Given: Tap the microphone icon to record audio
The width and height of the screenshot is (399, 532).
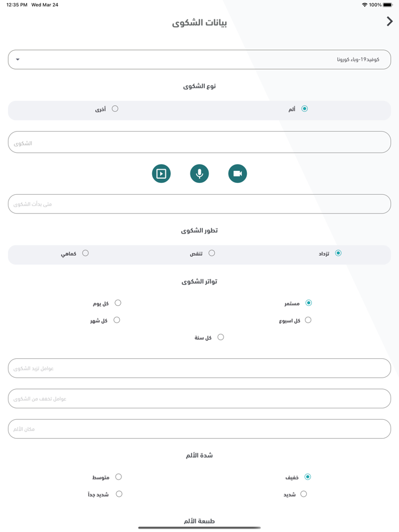Looking at the screenshot, I should coord(199,173).
